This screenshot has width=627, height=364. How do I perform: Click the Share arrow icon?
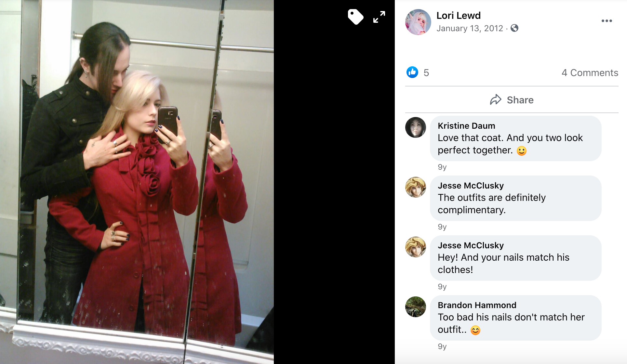(x=496, y=100)
